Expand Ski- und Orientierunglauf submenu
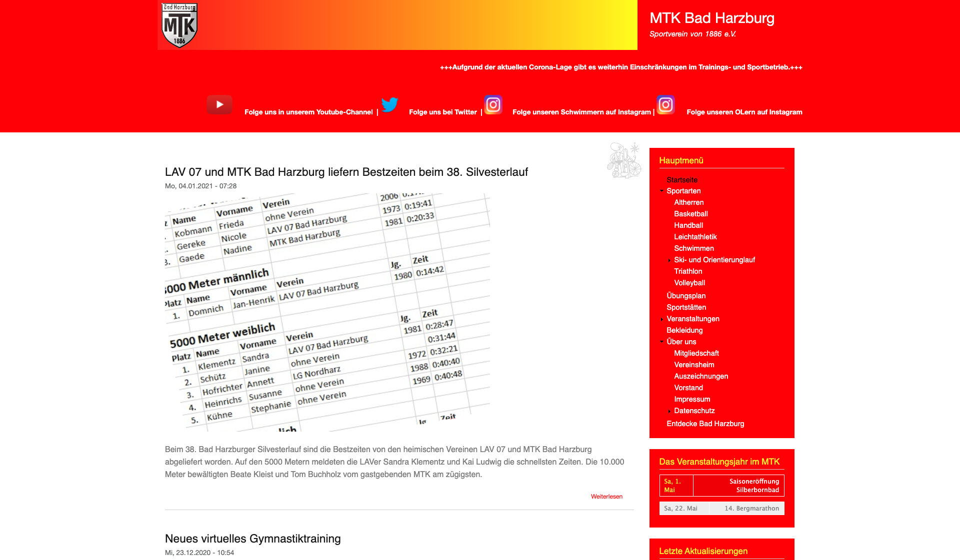 (x=669, y=260)
